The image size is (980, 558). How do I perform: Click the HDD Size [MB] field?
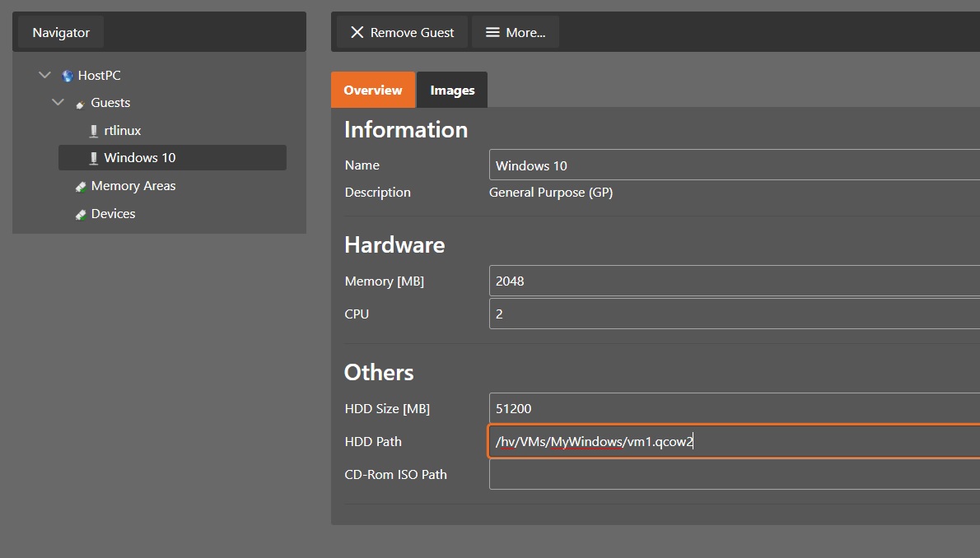tap(733, 408)
